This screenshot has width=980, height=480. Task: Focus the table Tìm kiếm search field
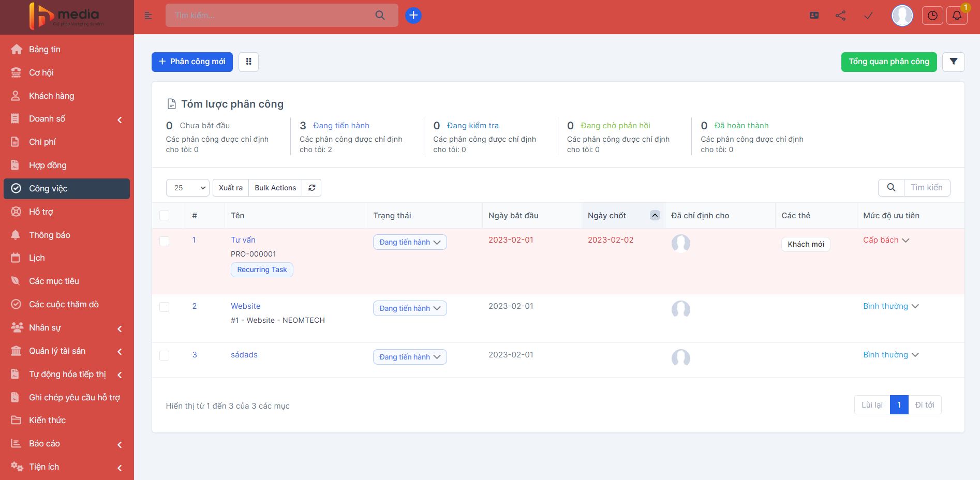coord(927,187)
